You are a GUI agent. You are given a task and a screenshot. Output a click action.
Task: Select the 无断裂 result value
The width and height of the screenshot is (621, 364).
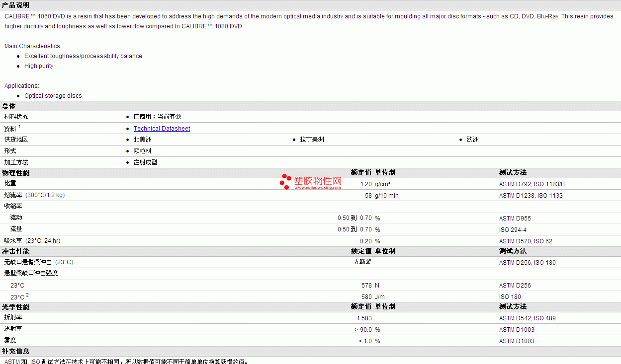coord(363,262)
